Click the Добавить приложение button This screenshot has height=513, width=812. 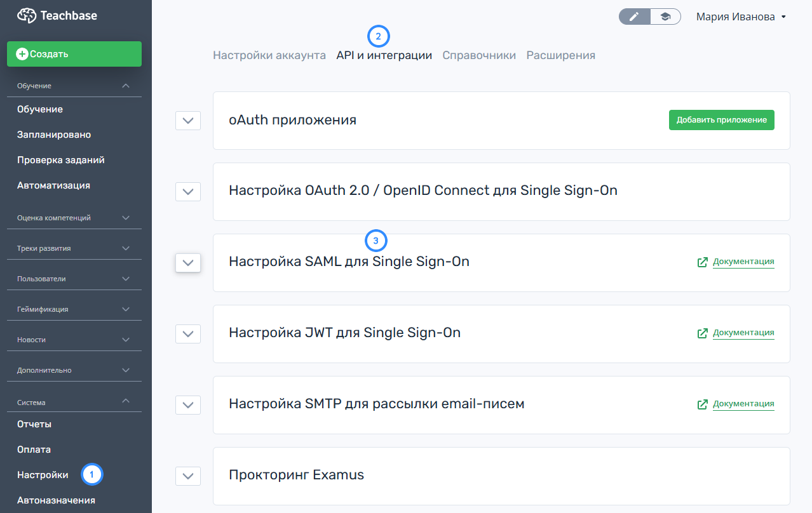click(721, 120)
